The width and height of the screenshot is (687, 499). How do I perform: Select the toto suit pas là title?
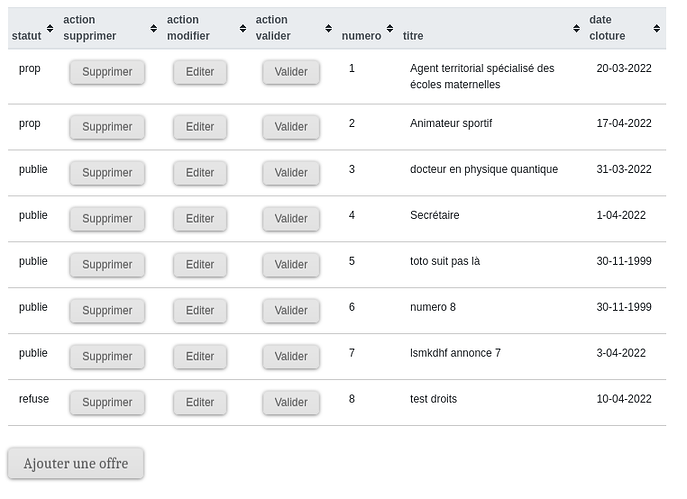445,262
